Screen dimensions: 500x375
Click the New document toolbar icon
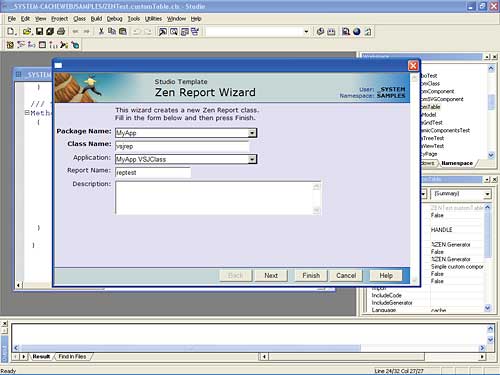pos(11,32)
